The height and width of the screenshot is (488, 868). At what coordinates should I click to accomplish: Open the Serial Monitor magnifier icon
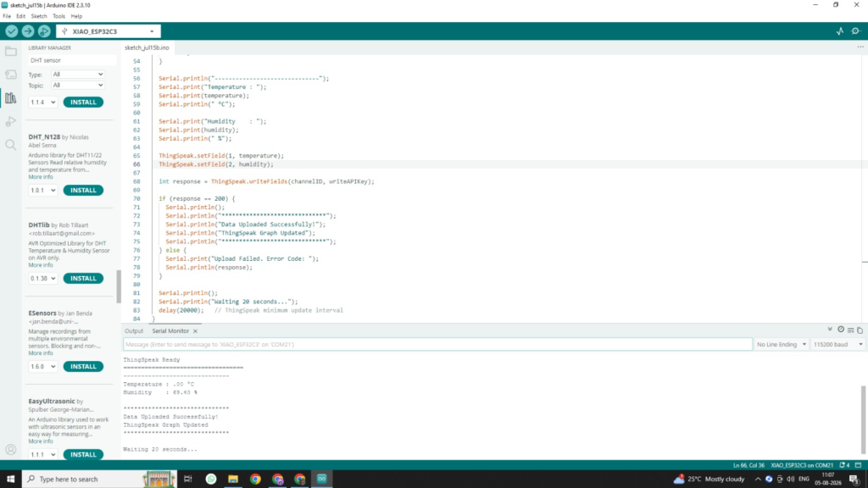856,31
